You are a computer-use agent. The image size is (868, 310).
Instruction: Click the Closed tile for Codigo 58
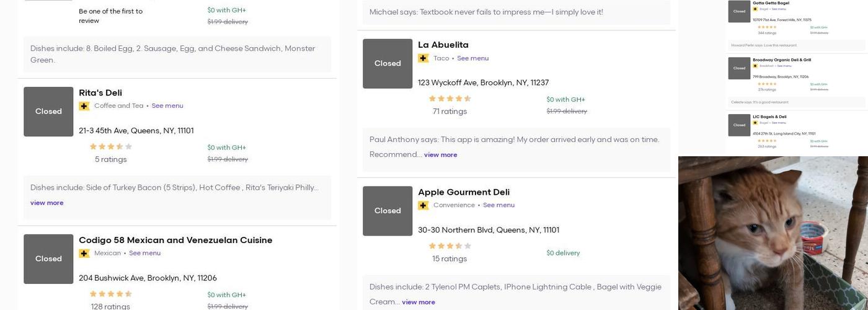48,259
